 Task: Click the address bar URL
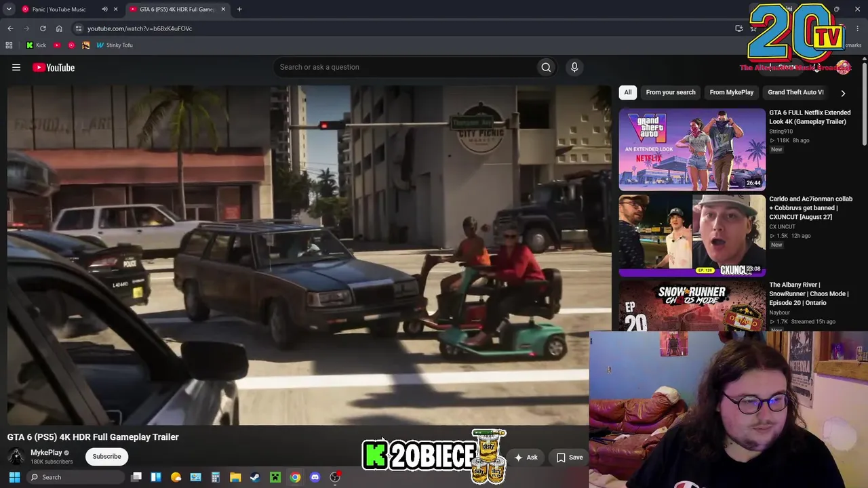click(x=140, y=28)
